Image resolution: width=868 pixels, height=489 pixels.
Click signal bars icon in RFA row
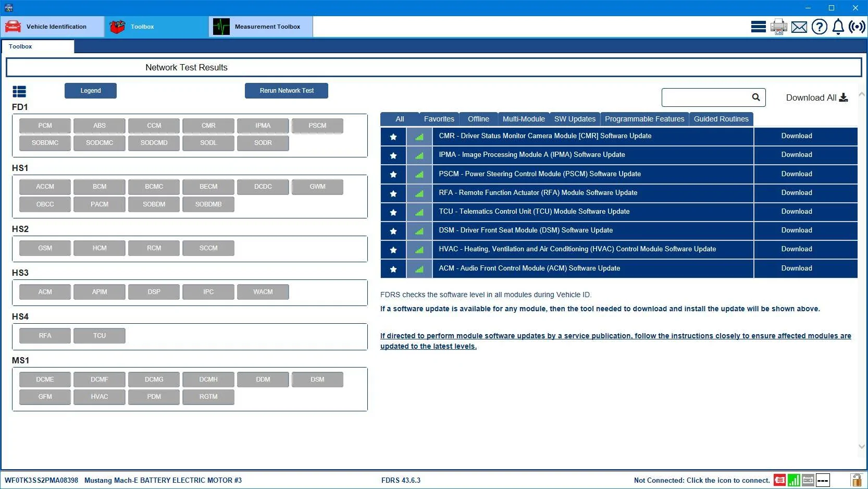pos(419,193)
